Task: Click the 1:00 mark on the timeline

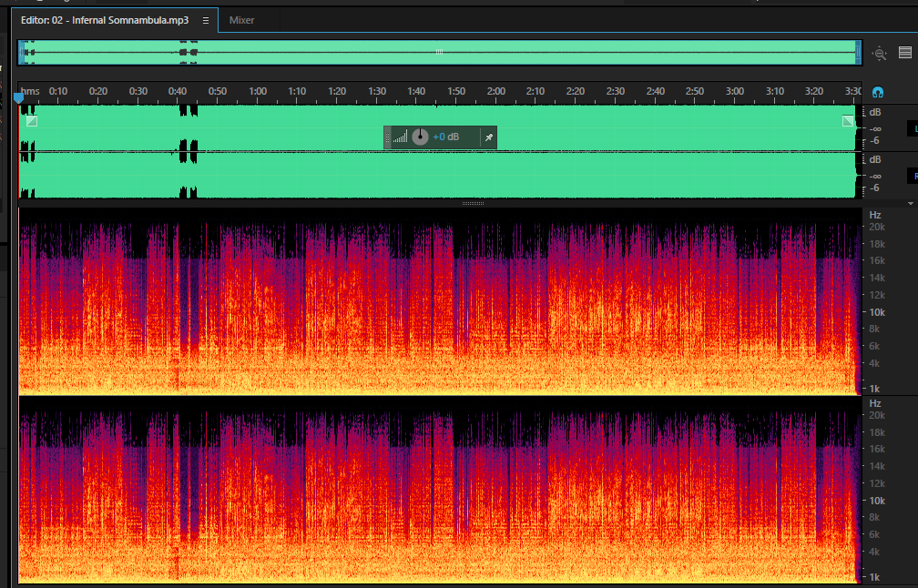Action: click(258, 91)
